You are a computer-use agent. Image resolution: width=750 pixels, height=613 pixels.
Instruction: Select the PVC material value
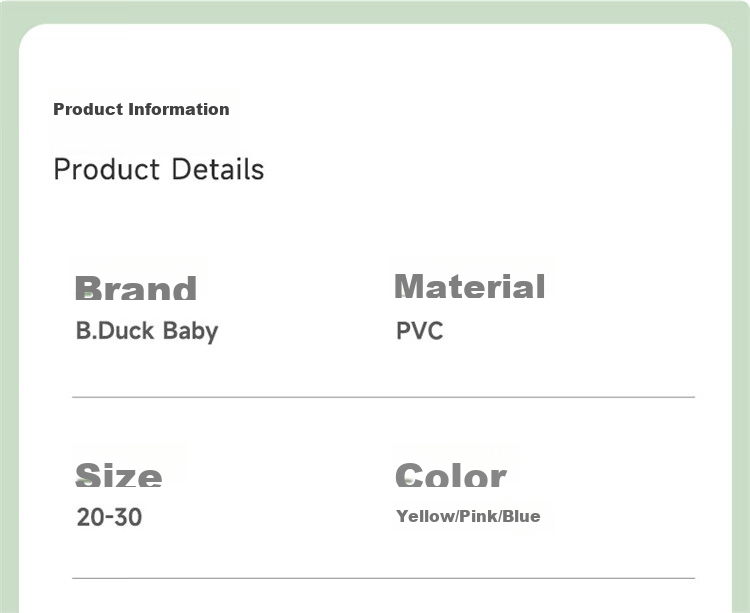coord(419,331)
